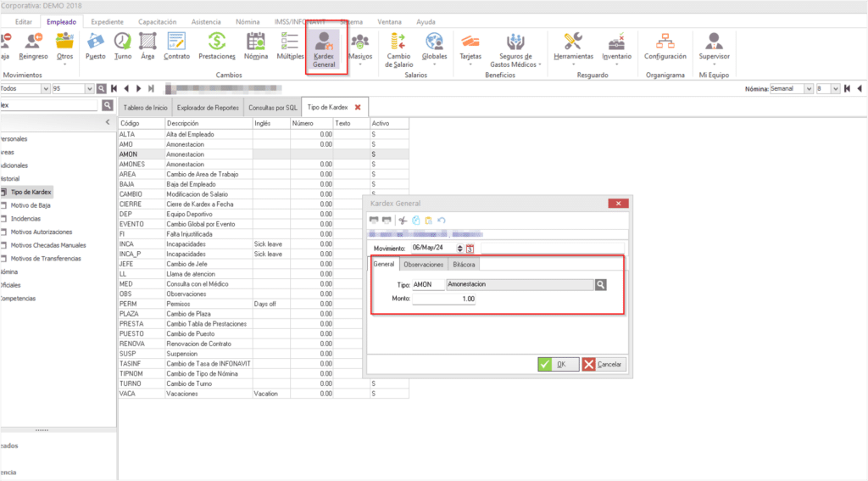Screen dimensions: 868x481
Task: Switch to the Observaciones tab
Action: (423, 265)
